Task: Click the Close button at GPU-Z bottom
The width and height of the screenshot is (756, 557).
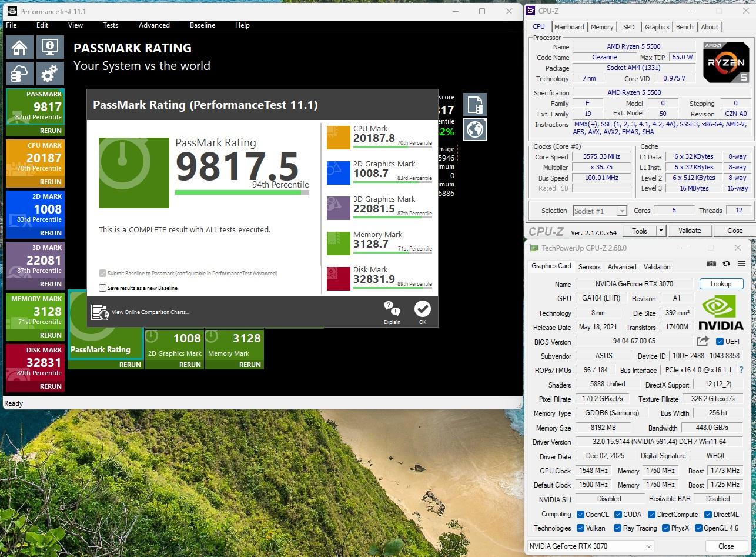Action: point(726,546)
